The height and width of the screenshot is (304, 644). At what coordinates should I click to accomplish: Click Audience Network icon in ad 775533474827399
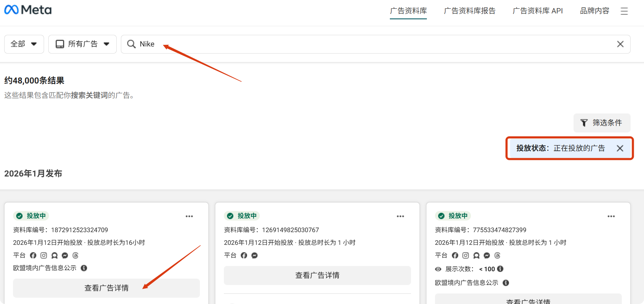(476, 255)
